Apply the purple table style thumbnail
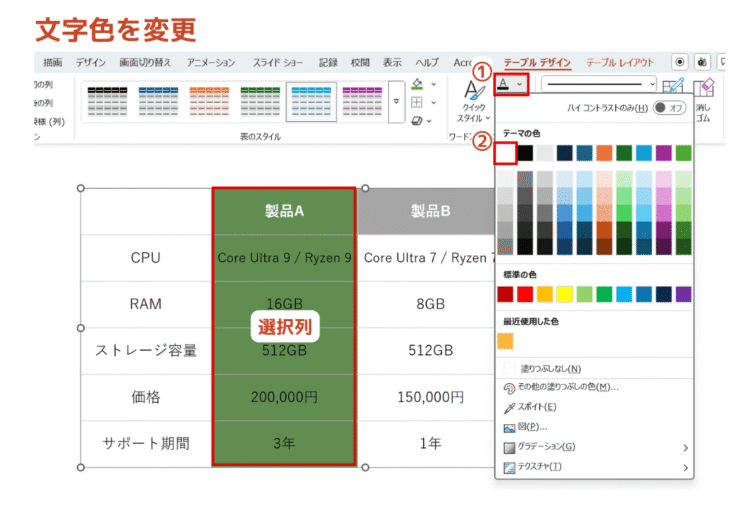Screen dimensions: 740x505 click(362, 101)
